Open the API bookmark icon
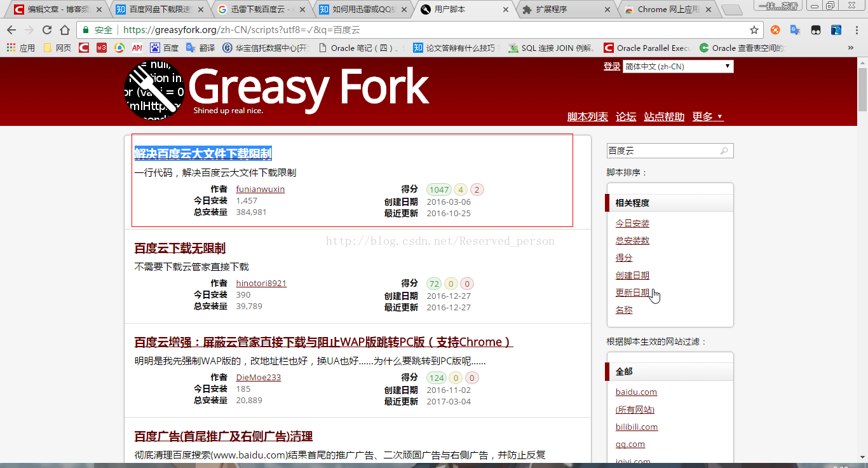 [x=137, y=48]
